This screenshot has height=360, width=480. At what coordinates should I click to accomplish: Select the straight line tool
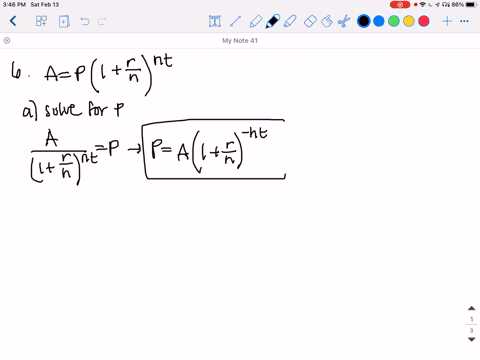pyautogui.click(x=235, y=21)
